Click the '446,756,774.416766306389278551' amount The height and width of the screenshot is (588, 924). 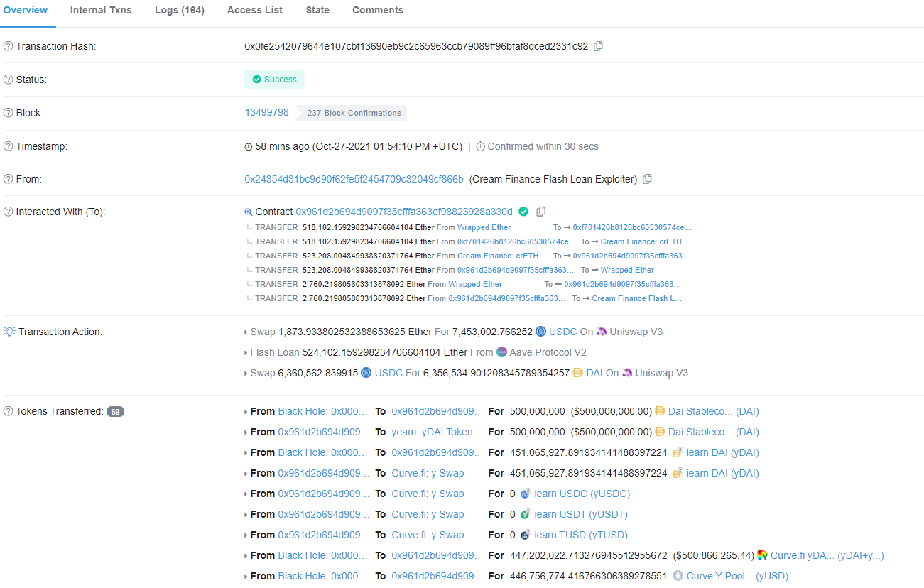point(589,576)
